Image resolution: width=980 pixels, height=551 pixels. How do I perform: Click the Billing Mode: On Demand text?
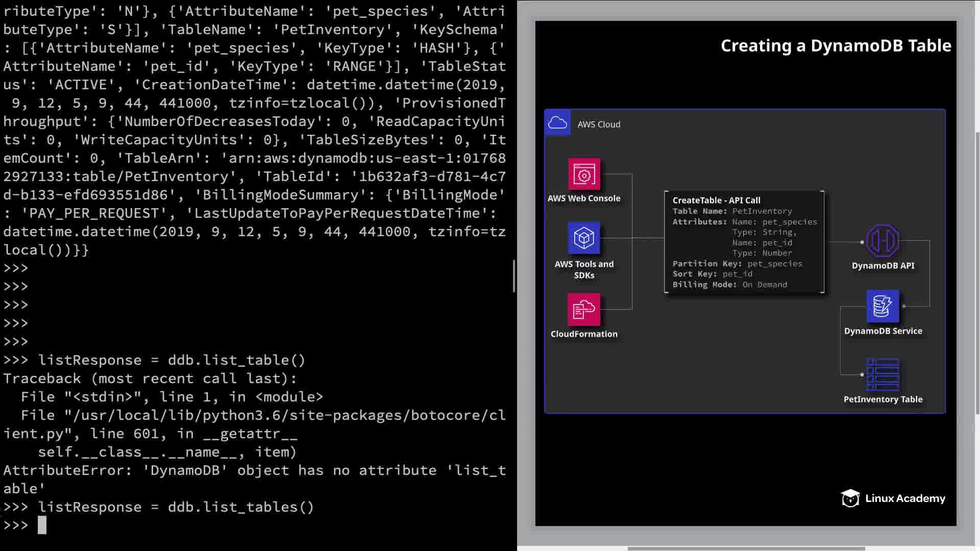729,285
